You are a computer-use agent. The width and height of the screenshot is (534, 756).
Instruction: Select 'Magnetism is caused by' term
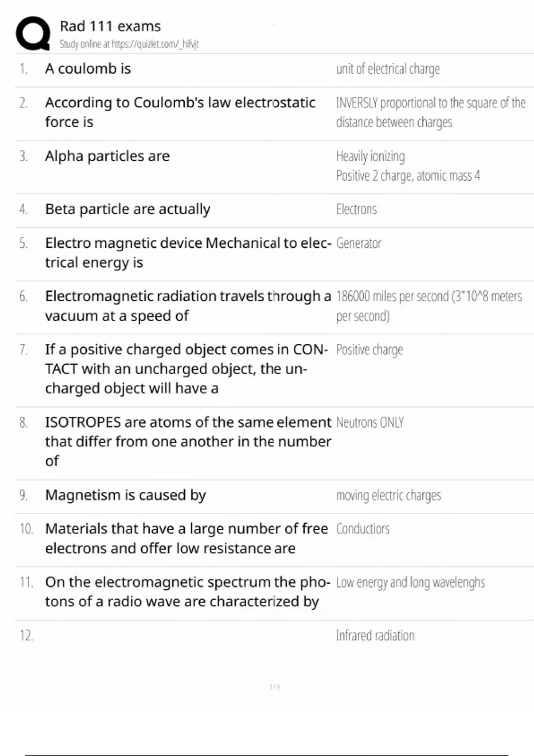(125, 495)
